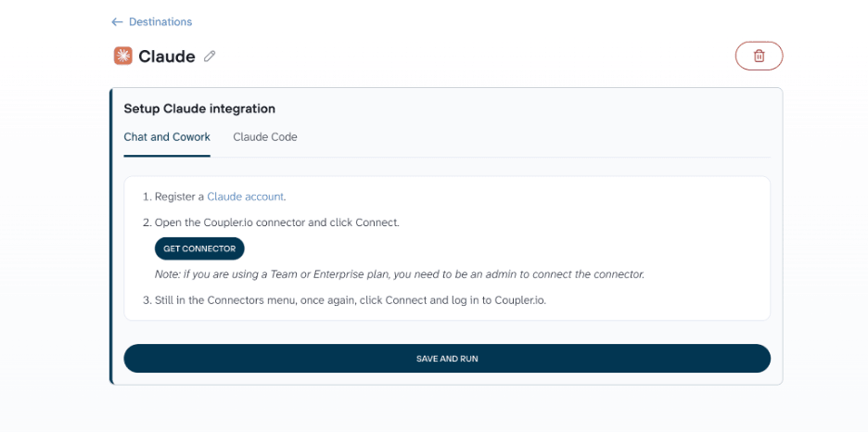Click the Coupler.io text ending step 3
Image resolution: width=868 pixels, height=432 pixels.
click(519, 301)
